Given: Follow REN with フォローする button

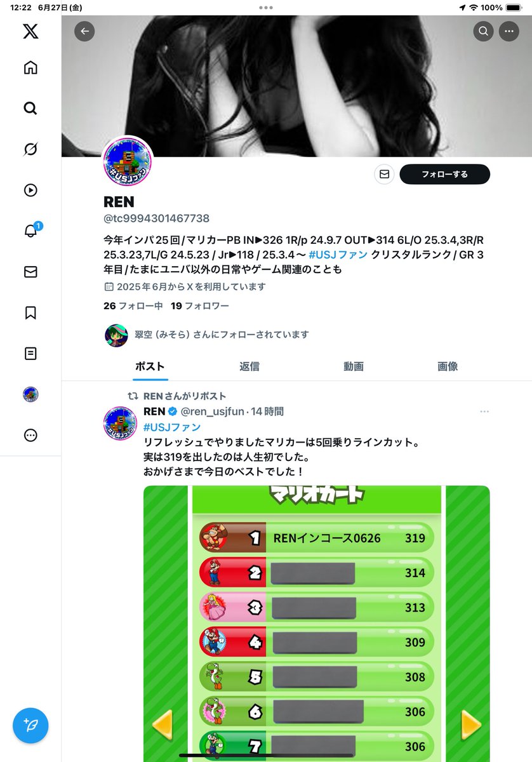Looking at the screenshot, I should pos(444,174).
